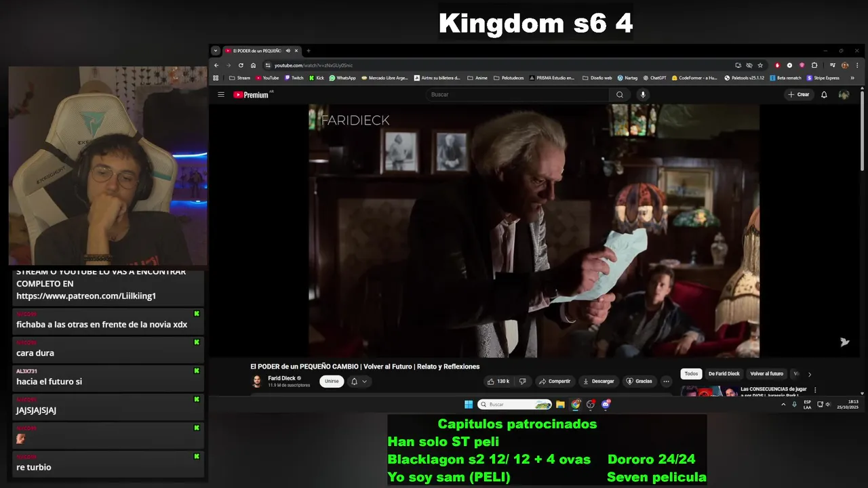Screen dimensions: 868x488
Task: Select the Volver al futuro filter chip
Action: (766, 374)
